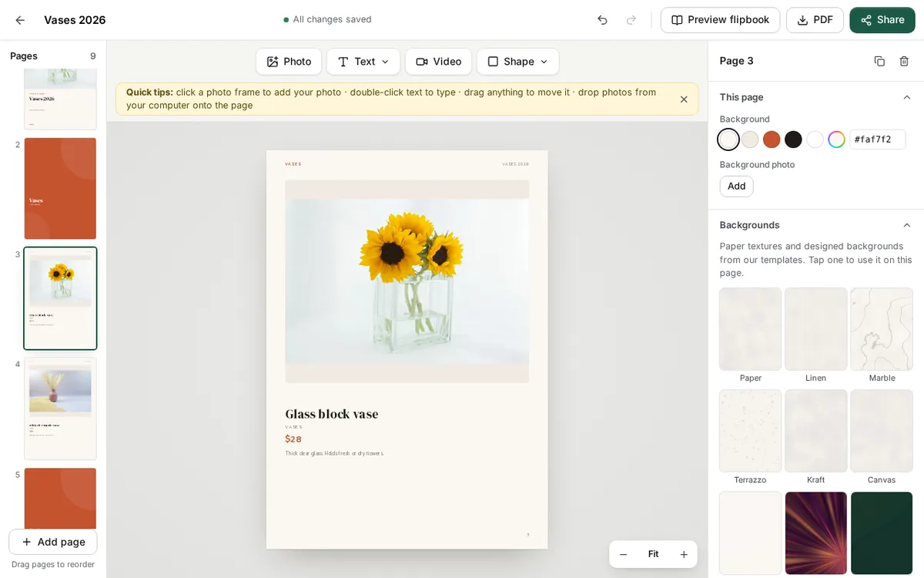Add a Photo to the page

tap(289, 62)
